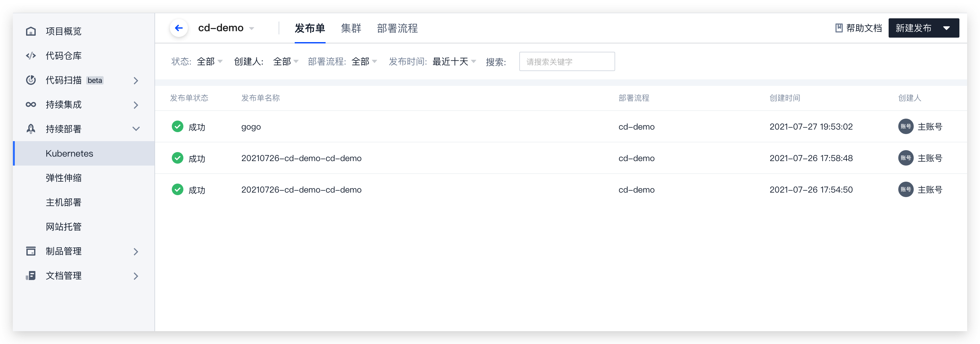Collapse the 持续部署 section chevron
980x344 pixels.
[136, 129]
